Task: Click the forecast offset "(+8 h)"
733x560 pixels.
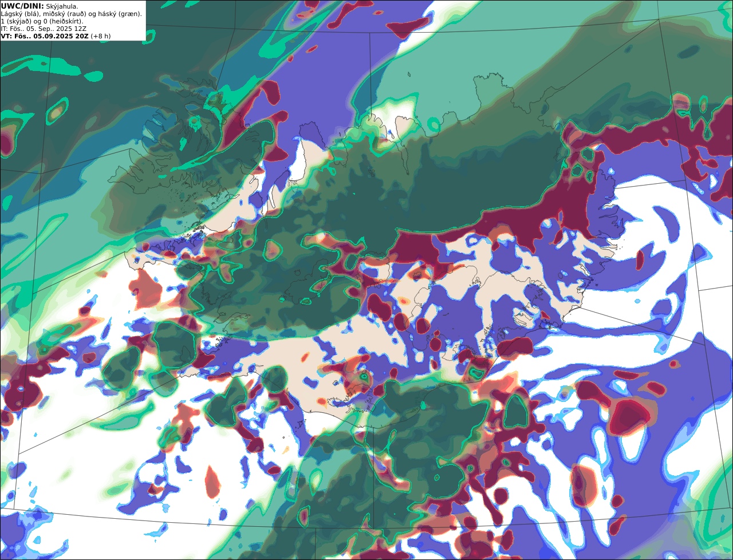Action: click(101, 36)
